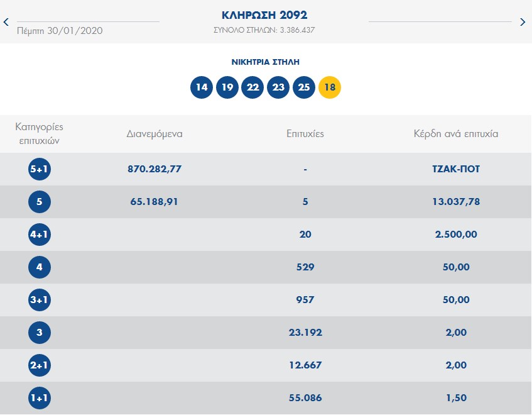The height and width of the screenshot is (415, 532).
Task: Click the Επιτυχίες column header
Action: (x=305, y=133)
